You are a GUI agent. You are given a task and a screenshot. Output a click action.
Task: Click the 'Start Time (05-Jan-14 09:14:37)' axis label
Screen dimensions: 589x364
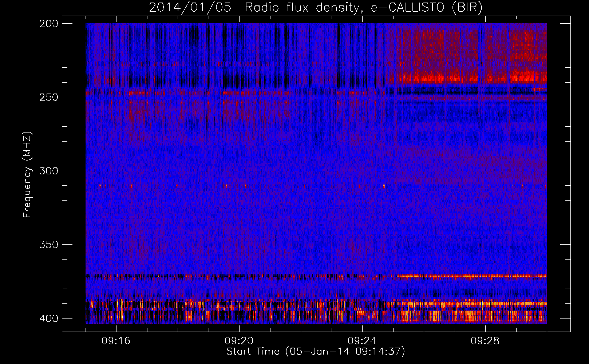[316, 352]
